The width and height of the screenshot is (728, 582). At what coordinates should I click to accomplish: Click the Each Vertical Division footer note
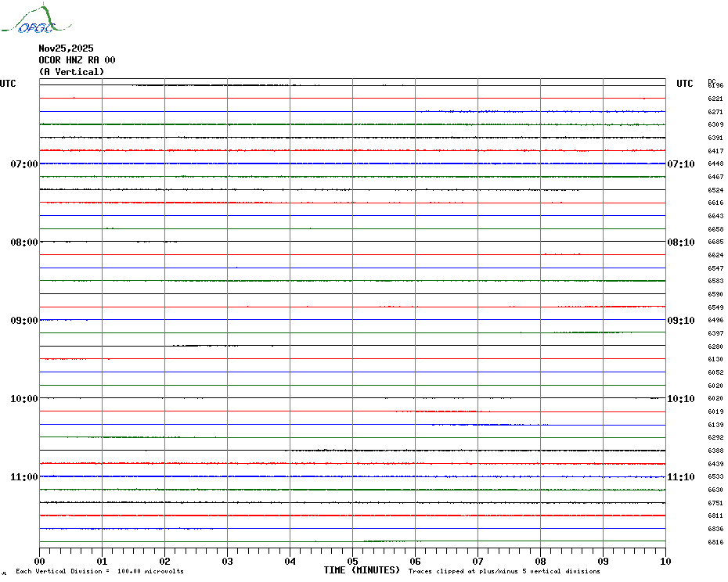click(x=99, y=572)
